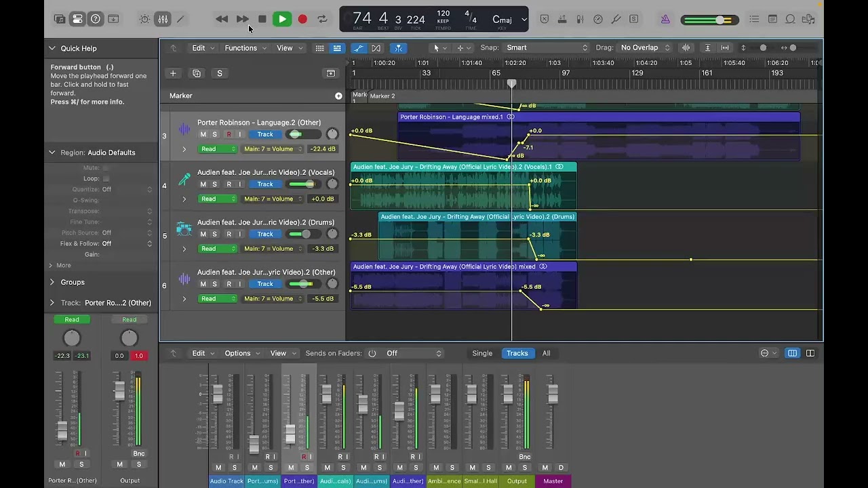Click the red Record button

coord(302,19)
